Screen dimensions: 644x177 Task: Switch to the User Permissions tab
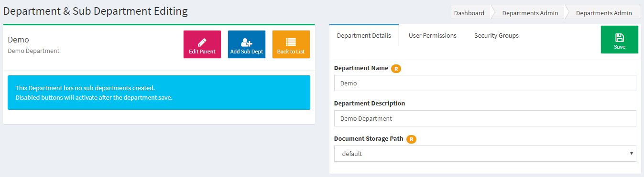433,35
